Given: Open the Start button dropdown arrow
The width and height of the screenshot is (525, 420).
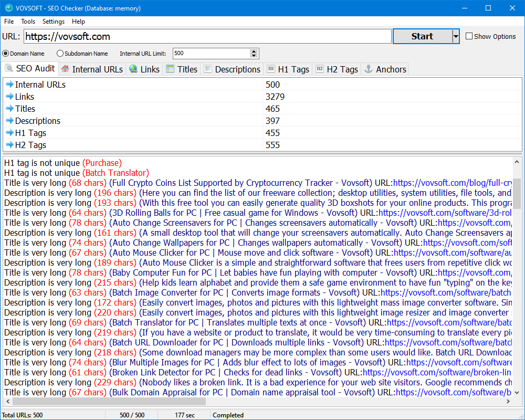Looking at the screenshot, I should (456, 36).
